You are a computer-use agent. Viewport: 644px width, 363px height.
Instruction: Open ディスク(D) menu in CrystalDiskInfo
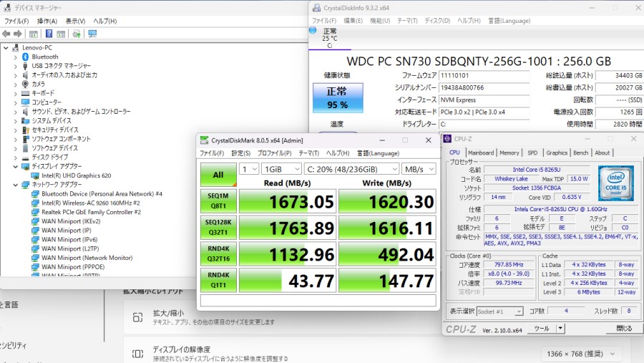pos(437,21)
